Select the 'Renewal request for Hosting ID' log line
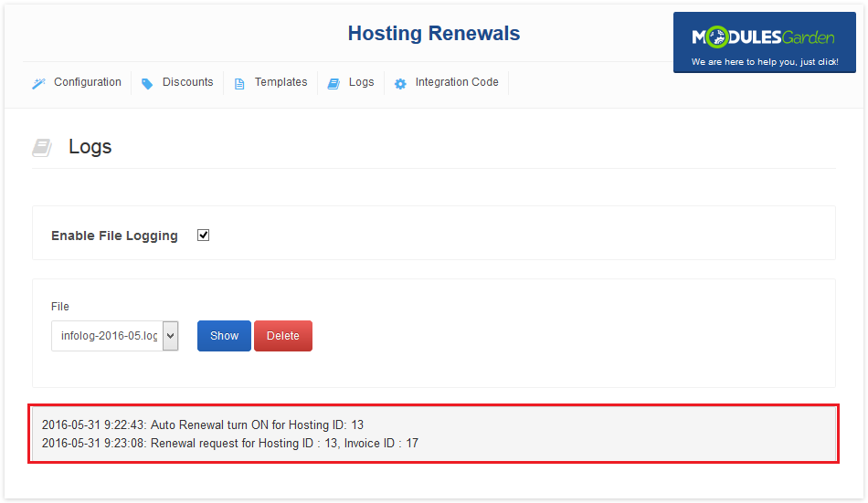The width and height of the screenshot is (868, 503). point(229,444)
